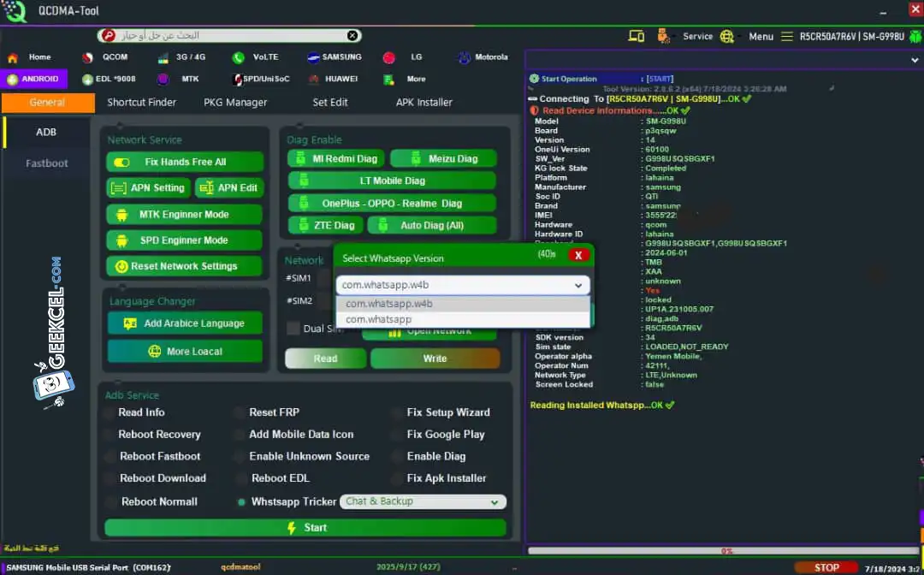
Task: Open the APK Installer tab
Action: (x=423, y=103)
